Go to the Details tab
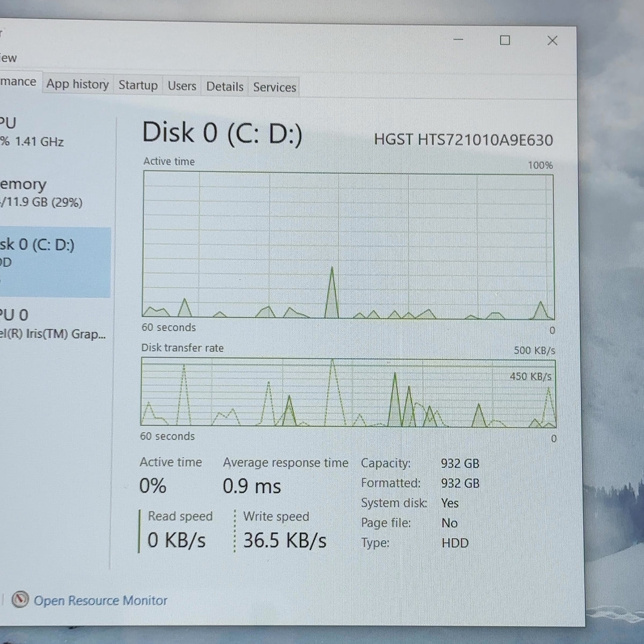 tap(225, 86)
